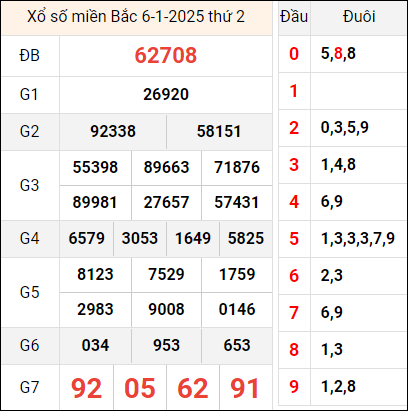408x411 pixels.
Task: Select the G1 prize number 26920
Action: coord(166,95)
